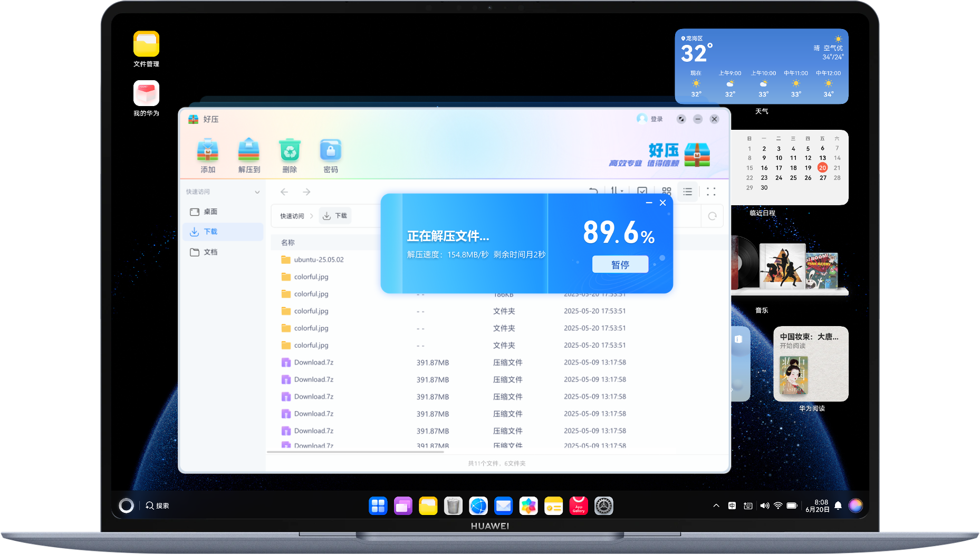Toggle the multi-select checkbox icon in the toolbar
The image size is (980, 554).
point(642,190)
